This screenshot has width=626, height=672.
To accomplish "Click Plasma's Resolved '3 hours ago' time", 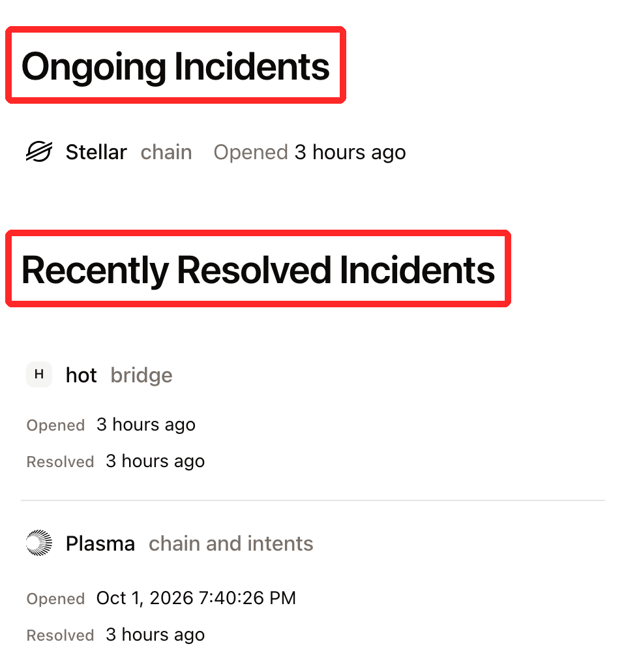I will click(x=156, y=634).
